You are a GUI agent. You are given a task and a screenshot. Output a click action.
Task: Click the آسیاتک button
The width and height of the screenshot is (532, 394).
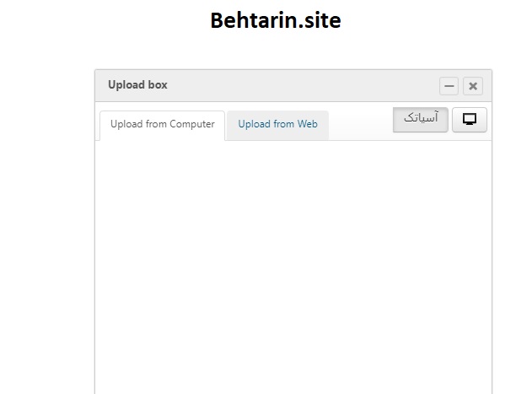point(421,120)
